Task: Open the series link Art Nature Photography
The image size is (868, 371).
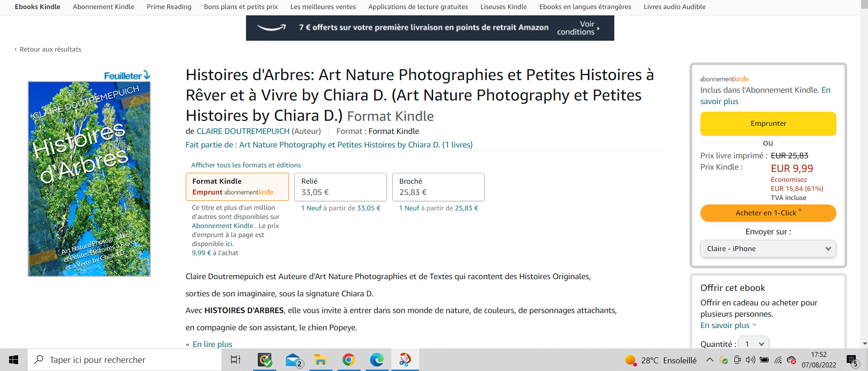Action: 356,145
